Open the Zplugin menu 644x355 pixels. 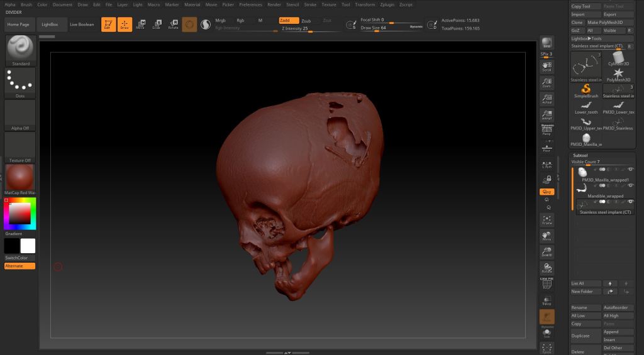pos(387,4)
